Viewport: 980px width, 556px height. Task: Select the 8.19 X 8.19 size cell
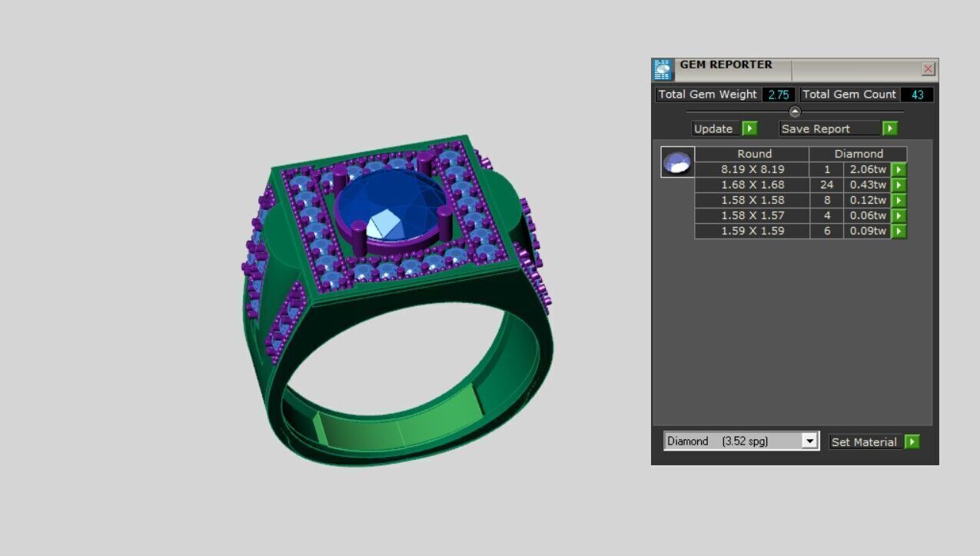point(752,169)
